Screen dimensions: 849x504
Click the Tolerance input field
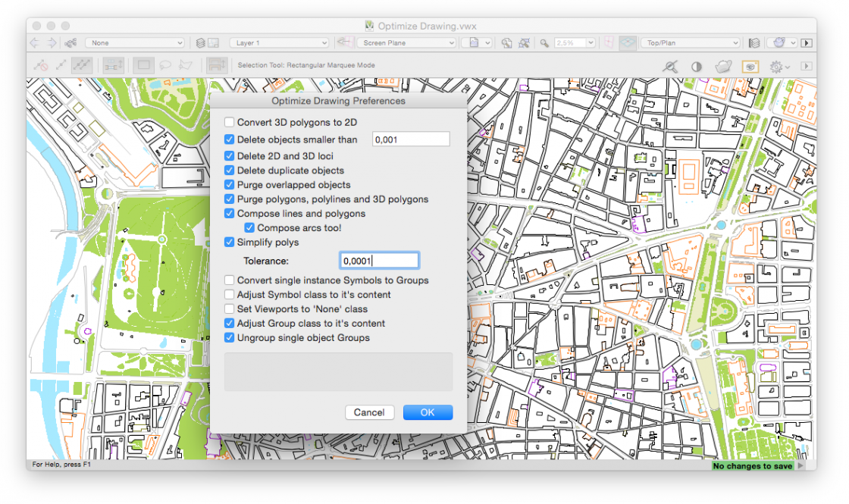379,261
